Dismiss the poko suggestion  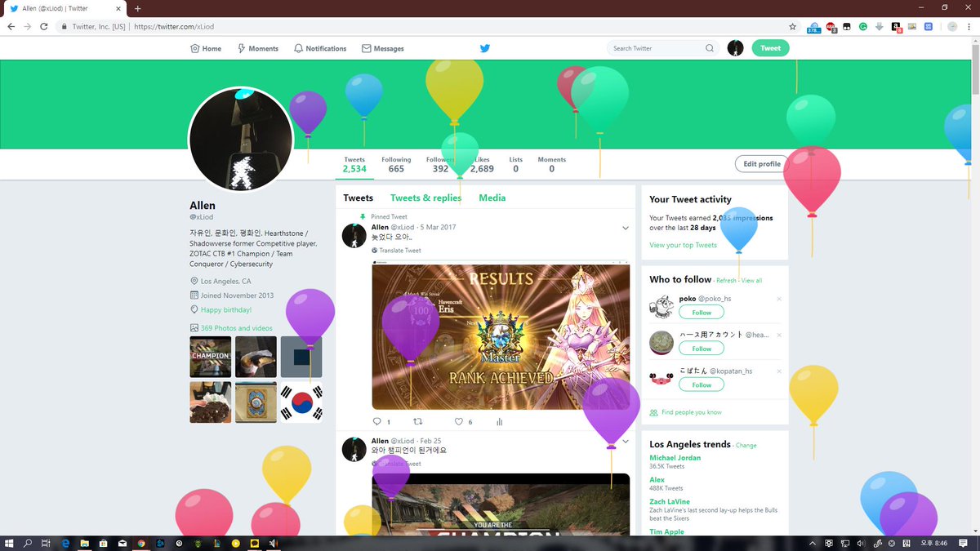tap(779, 299)
